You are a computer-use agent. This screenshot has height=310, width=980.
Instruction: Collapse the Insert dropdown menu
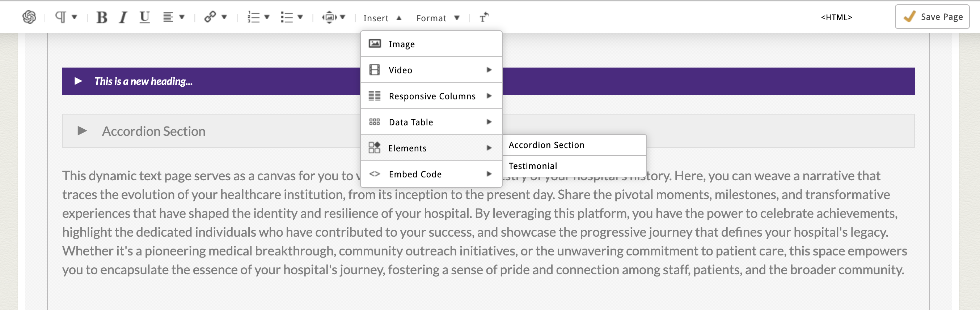(x=382, y=18)
